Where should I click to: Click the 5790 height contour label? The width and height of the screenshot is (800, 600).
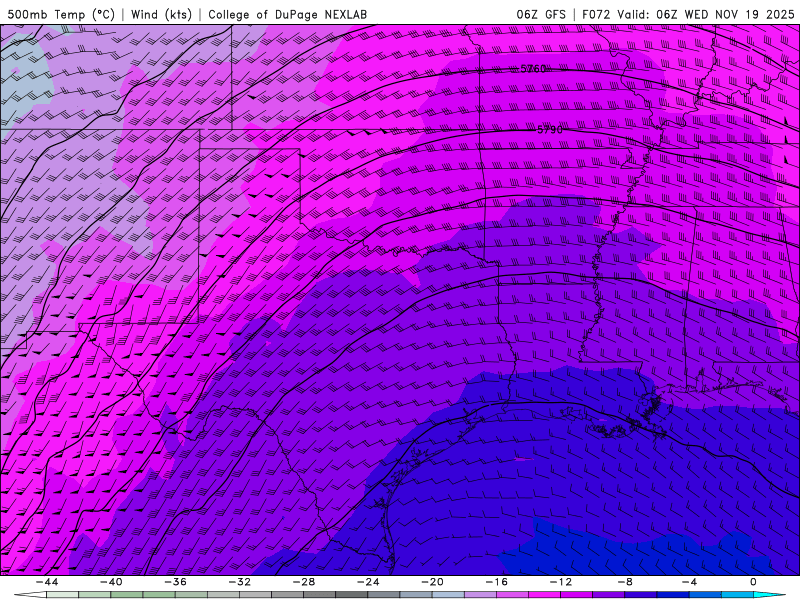click(x=549, y=130)
